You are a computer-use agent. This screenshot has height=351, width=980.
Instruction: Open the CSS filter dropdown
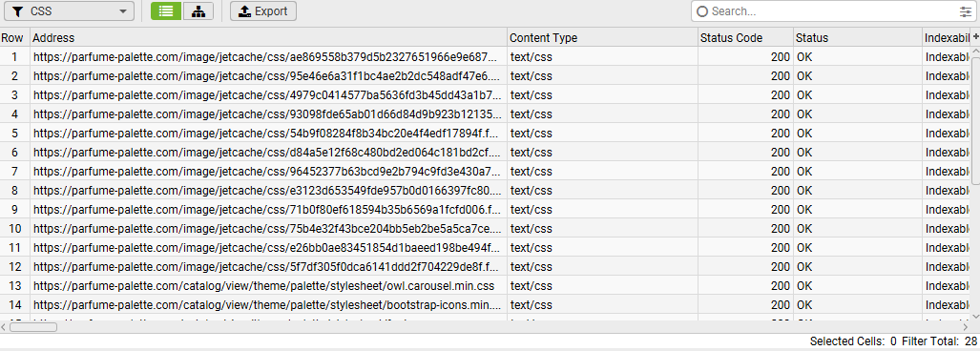click(70, 10)
